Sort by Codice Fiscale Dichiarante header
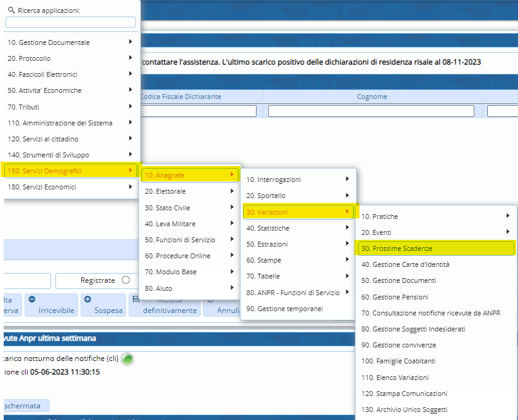518x420 pixels. [180, 97]
